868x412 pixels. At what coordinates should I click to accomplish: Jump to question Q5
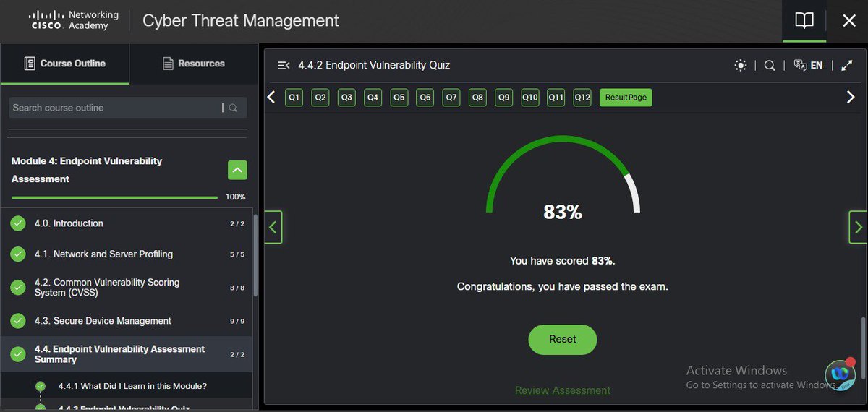(x=399, y=98)
